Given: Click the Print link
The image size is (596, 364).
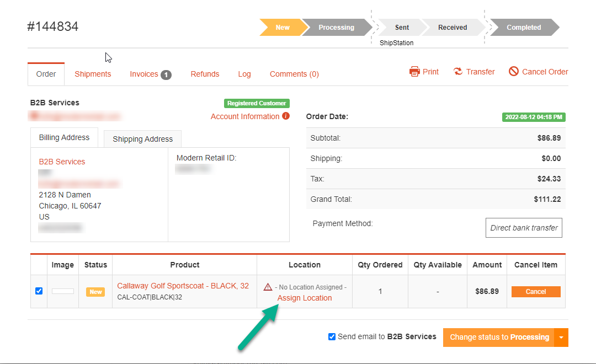Looking at the screenshot, I should 430,72.
